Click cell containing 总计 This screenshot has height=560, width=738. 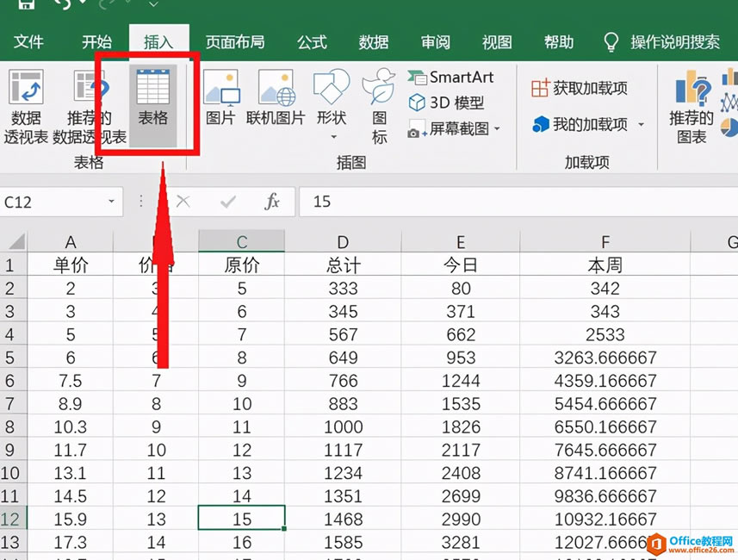(343, 264)
